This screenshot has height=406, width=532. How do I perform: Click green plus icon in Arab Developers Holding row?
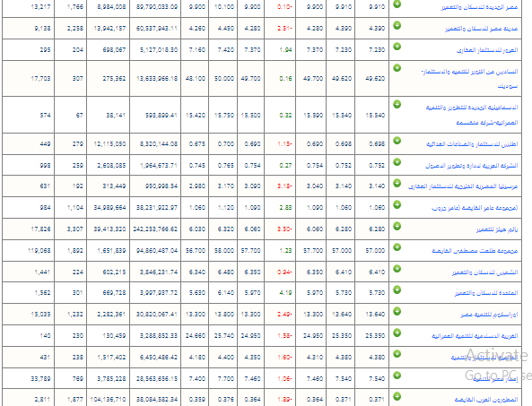[x=397, y=396]
